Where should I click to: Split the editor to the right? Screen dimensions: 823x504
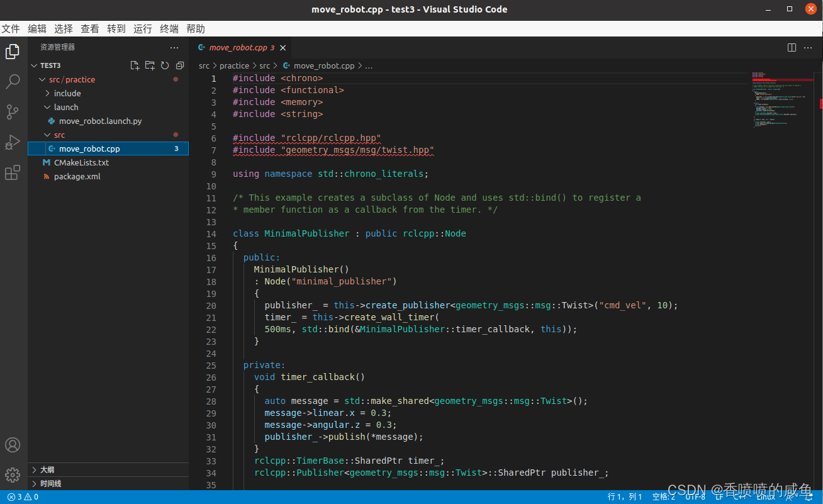tap(792, 47)
